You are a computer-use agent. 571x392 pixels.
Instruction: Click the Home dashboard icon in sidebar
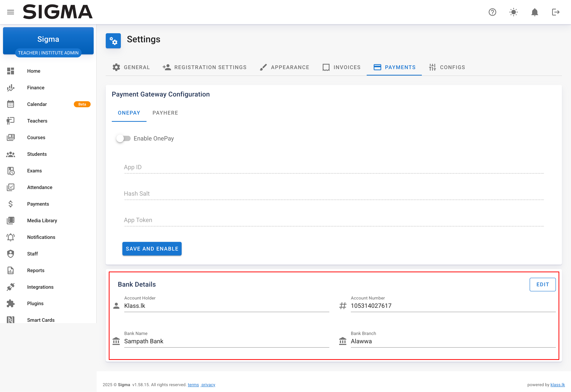(11, 71)
